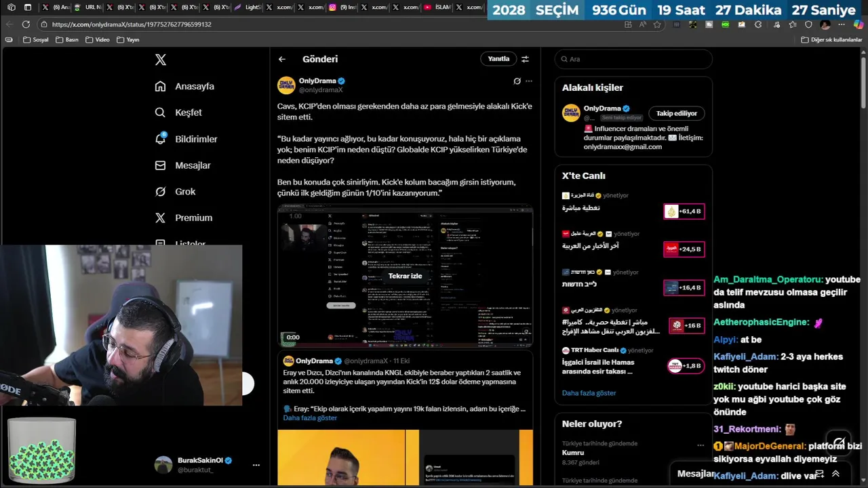Open the three-dot menu on OnlyDrama post
This screenshot has height=488, width=868.
(529, 81)
